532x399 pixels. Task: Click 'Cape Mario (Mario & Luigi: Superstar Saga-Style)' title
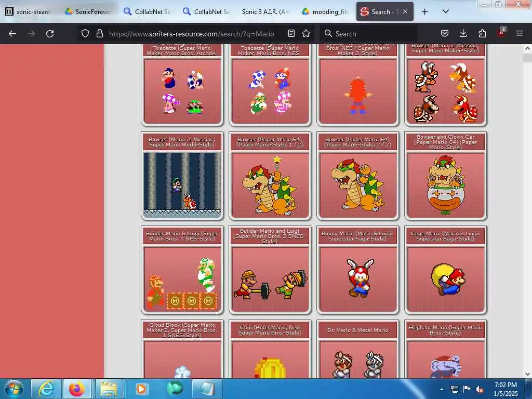[x=445, y=236]
